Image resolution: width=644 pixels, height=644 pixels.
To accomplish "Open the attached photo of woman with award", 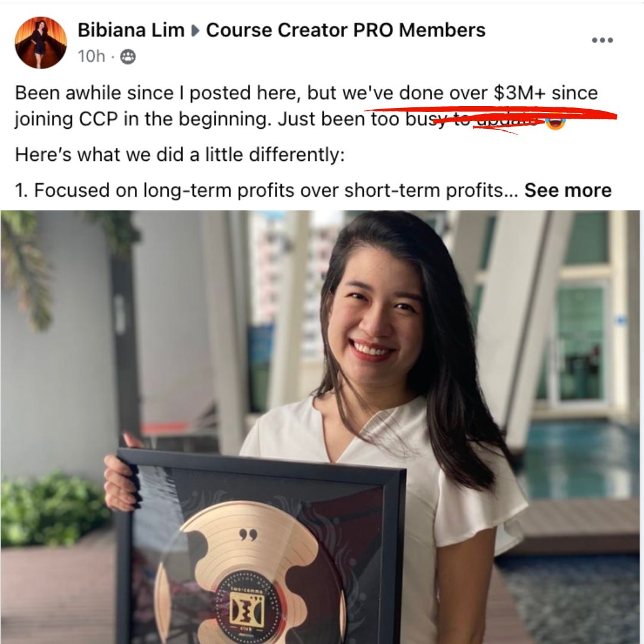I will pyautogui.click(x=322, y=427).
